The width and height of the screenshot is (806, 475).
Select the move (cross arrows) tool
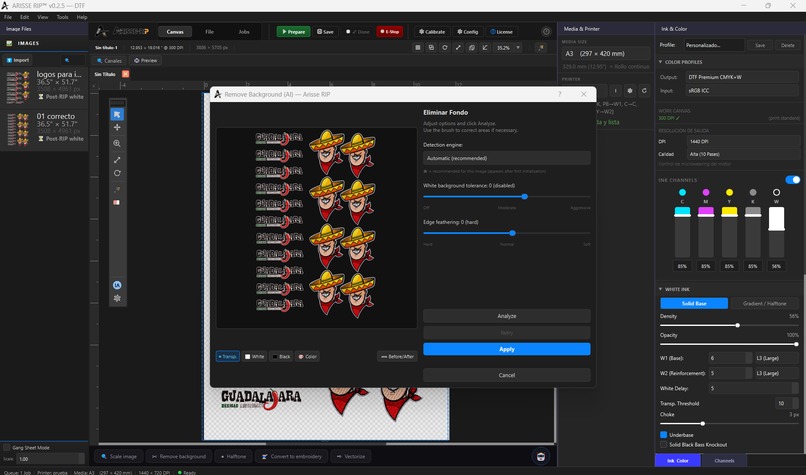pyautogui.click(x=117, y=127)
